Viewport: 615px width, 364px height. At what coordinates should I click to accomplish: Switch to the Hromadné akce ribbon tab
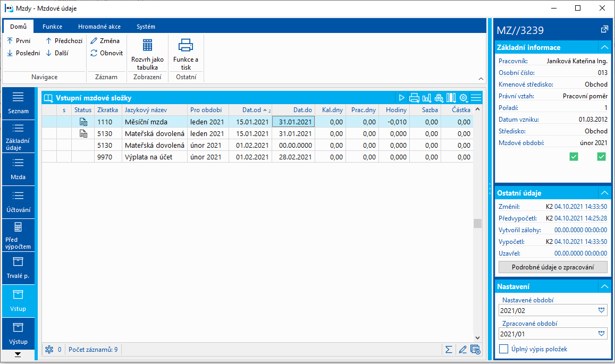coord(99,27)
